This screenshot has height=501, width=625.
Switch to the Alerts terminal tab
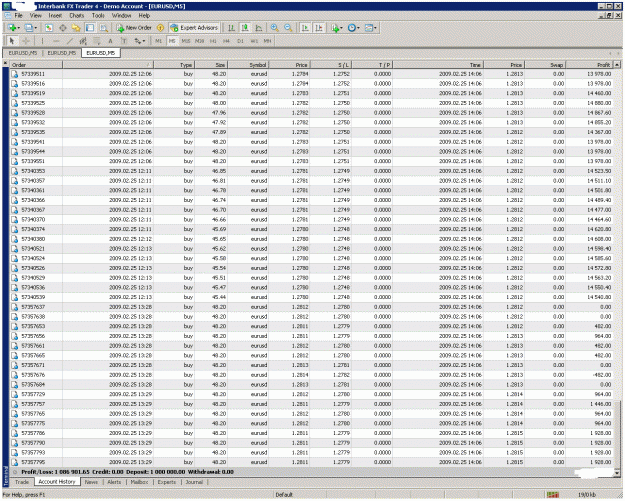click(114, 482)
